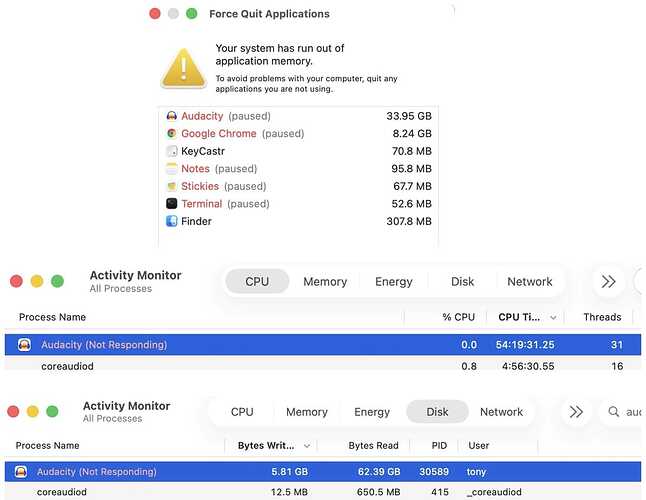Switch to Energy tab in lower Activity Monitor
Viewport: 646px width, 500px height.
pos(372,412)
